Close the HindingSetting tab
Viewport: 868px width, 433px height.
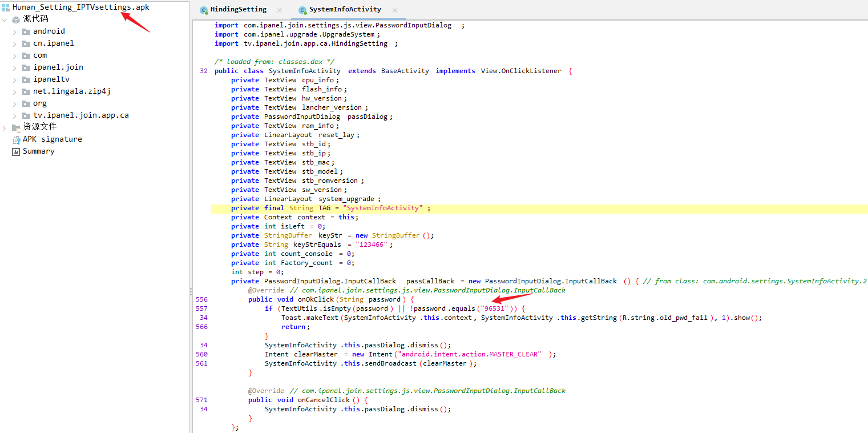[280, 10]
